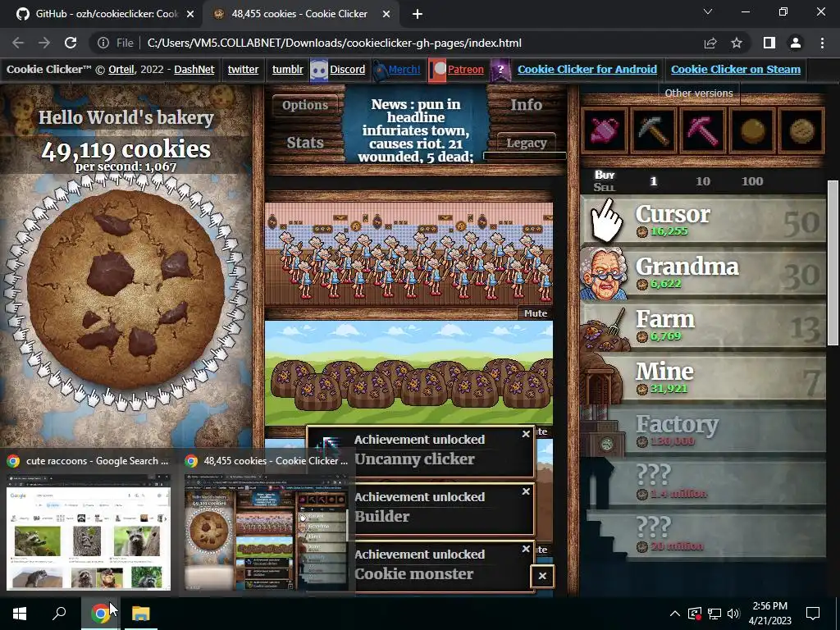Expand the tab search chevron

[708, 11]
